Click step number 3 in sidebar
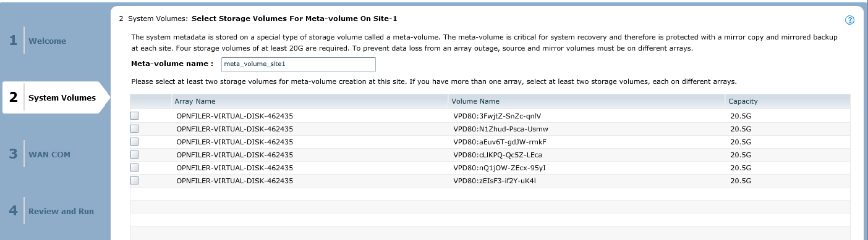Screen dimensions: 868x240 click(x=13, y=154)
